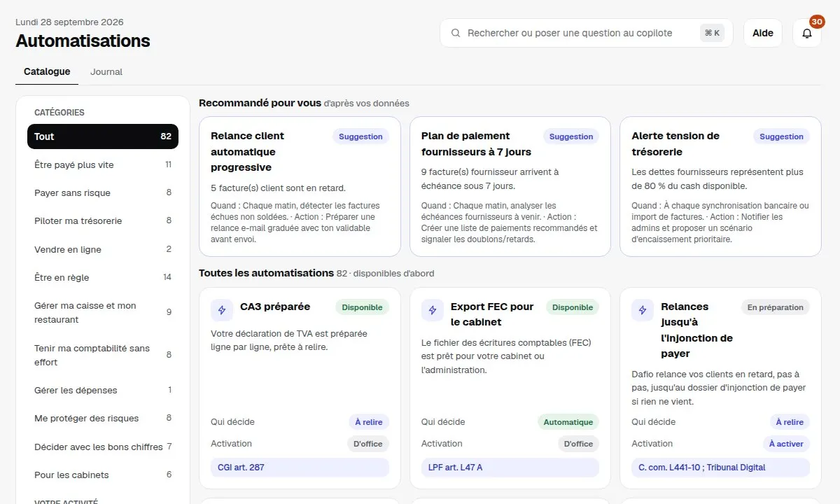Switch to the Journal tab
840x504 pixels.
(106, 71)
